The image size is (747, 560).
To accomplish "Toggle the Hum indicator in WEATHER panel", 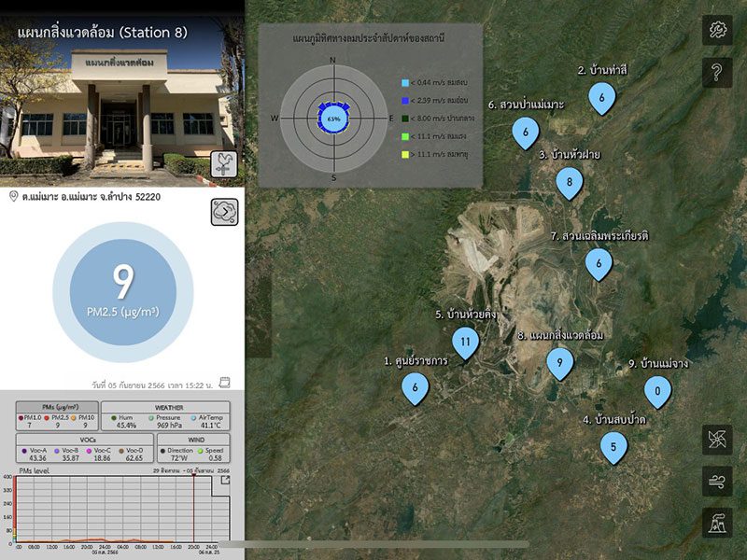I will [x=114, y=417].
